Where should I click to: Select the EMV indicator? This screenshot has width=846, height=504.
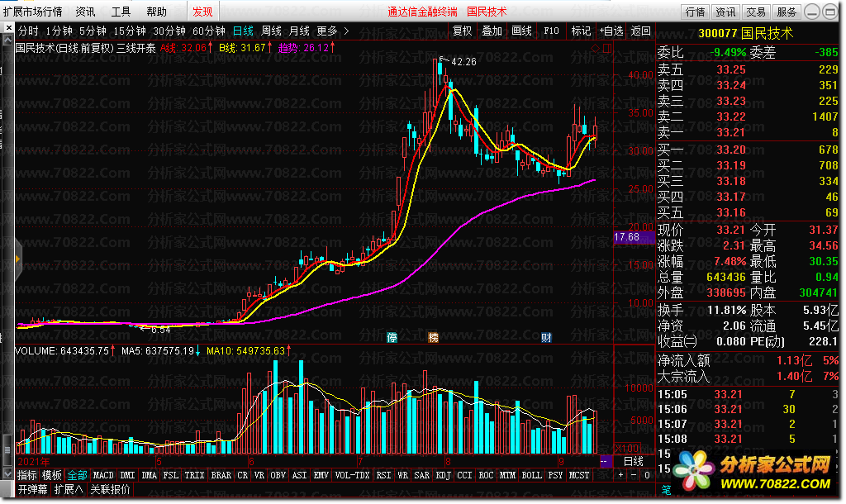coord(321,475)
